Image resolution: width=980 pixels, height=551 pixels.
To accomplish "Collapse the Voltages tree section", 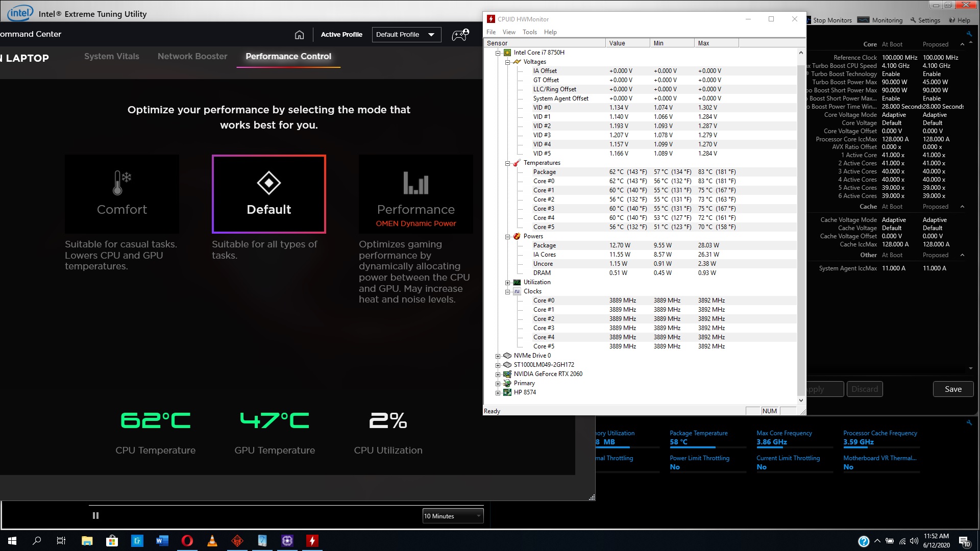I will tap(507, 62).
